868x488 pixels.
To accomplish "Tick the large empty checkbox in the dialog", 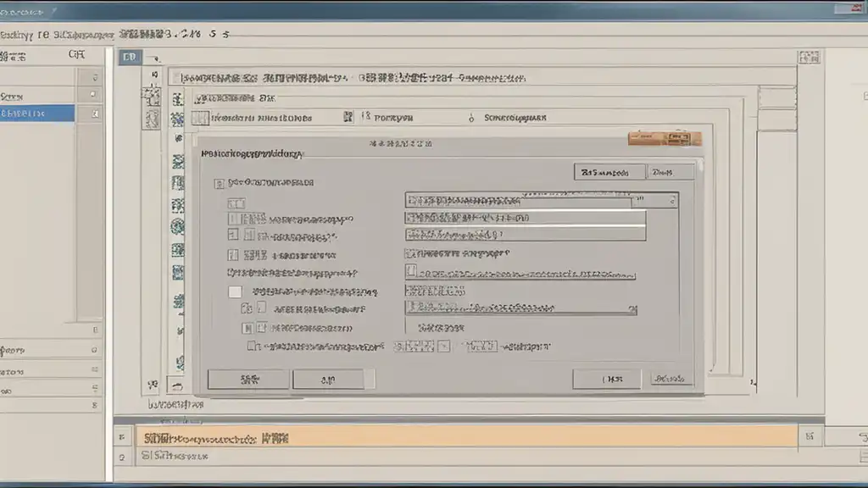I will pos(236,291).
